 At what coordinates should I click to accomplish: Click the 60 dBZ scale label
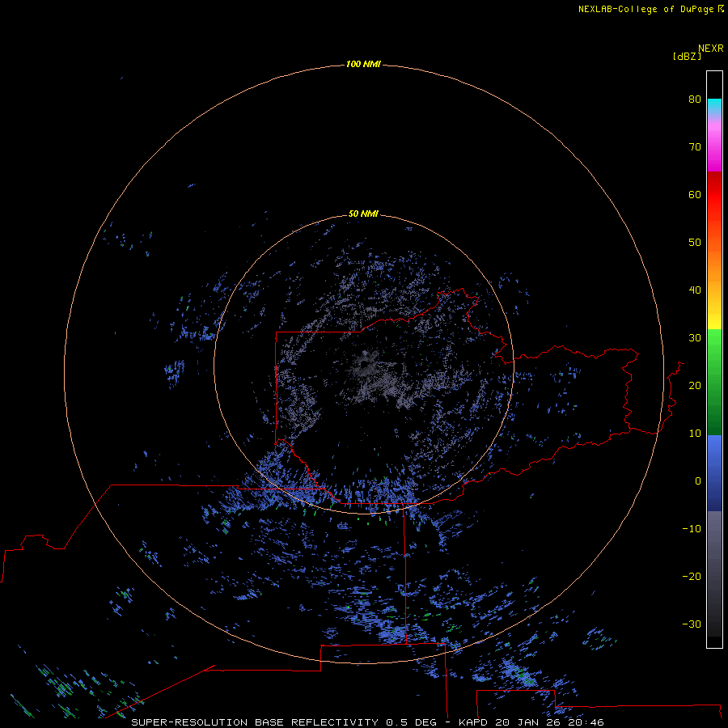695,195
